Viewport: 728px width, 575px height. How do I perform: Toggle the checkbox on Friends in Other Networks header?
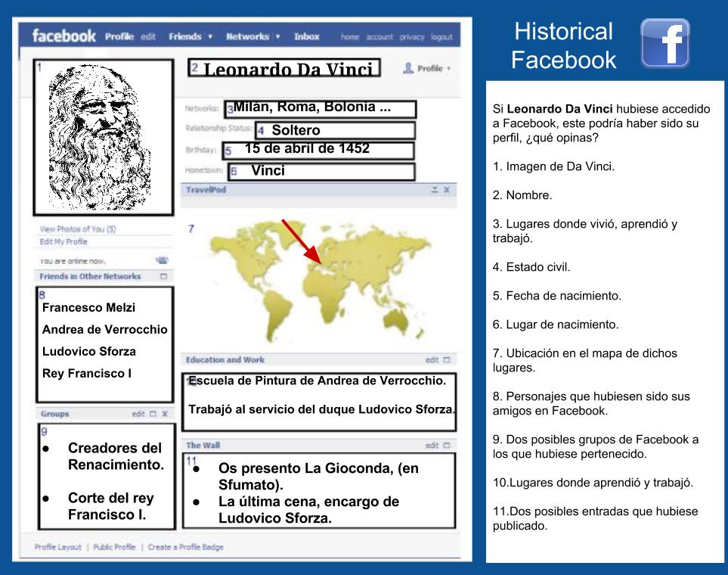[x=163, y=276]
